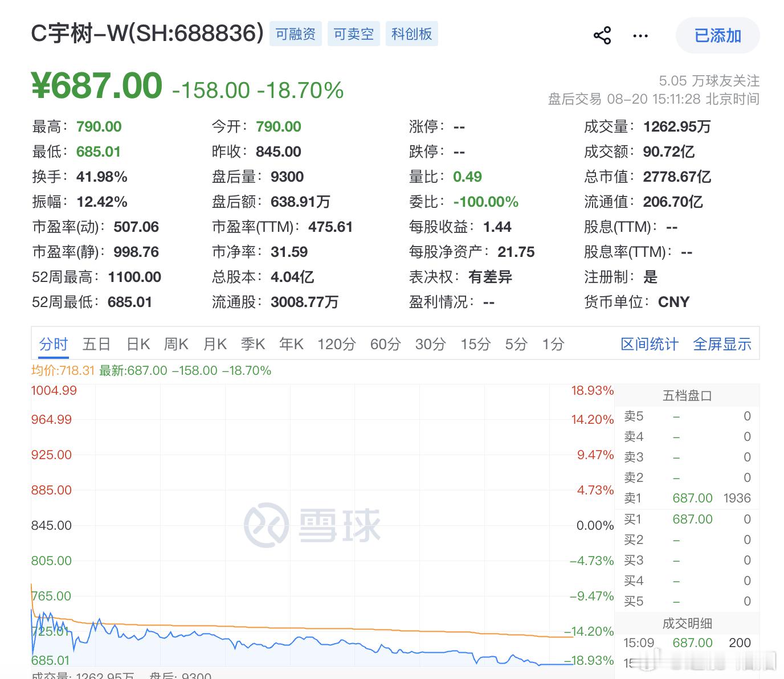784x679 pixels.
Task: Switch to the 60分 chart
Action: 385,344
